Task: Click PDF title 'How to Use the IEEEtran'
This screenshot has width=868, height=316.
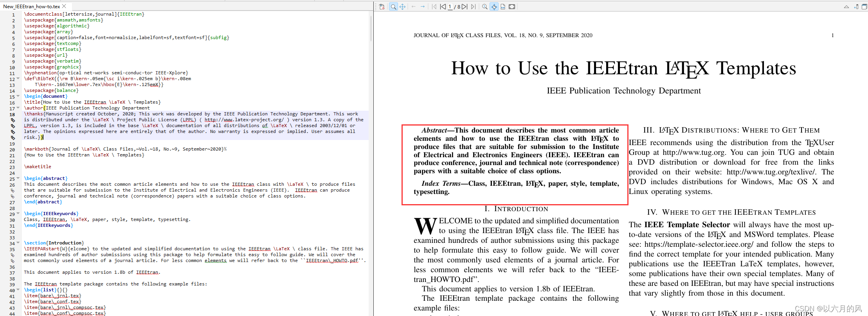Action: pos(623,69)
